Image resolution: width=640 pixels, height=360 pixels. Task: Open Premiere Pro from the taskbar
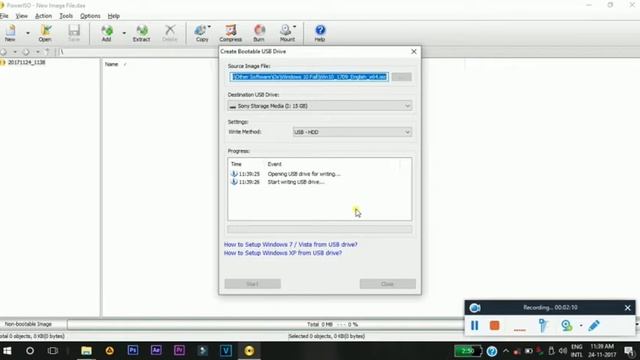coord(179,350)
